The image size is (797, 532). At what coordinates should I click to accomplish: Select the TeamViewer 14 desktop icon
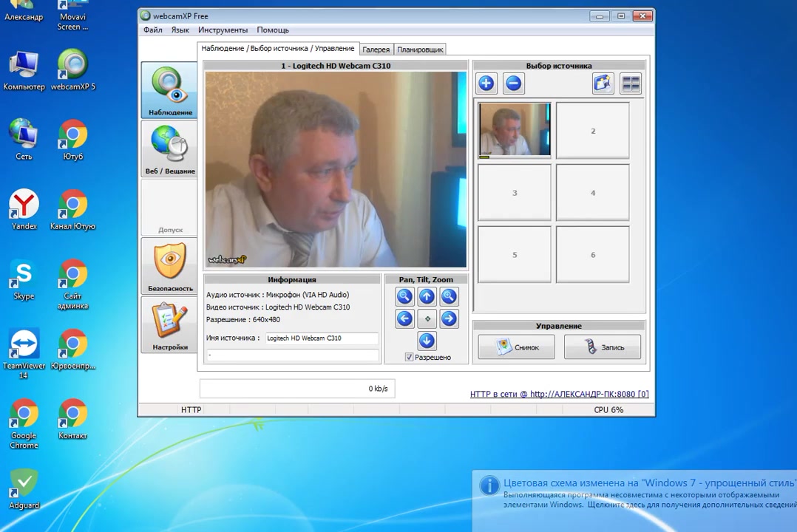[24, 354]
